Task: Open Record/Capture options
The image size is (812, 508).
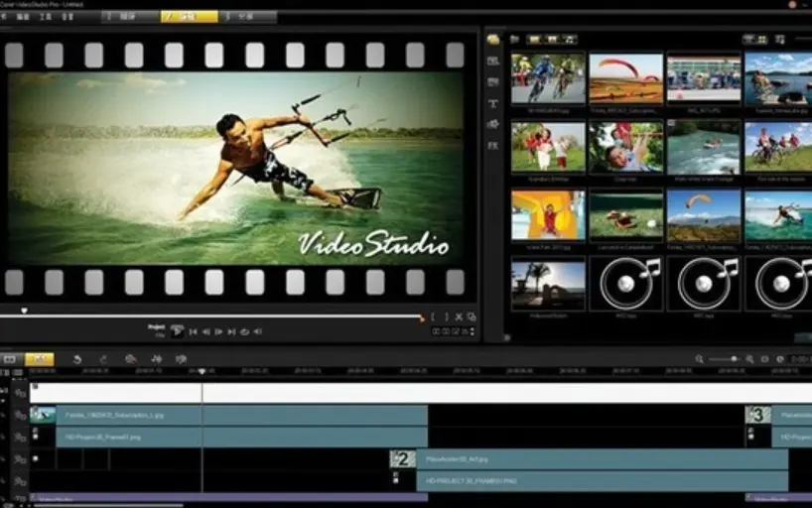Action: [x=130, y=359]
